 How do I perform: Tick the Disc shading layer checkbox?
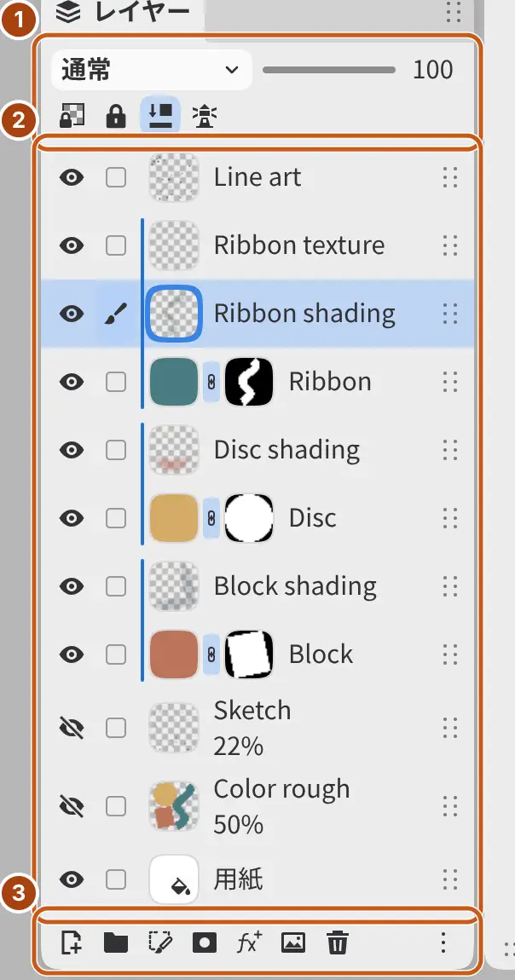116,449
